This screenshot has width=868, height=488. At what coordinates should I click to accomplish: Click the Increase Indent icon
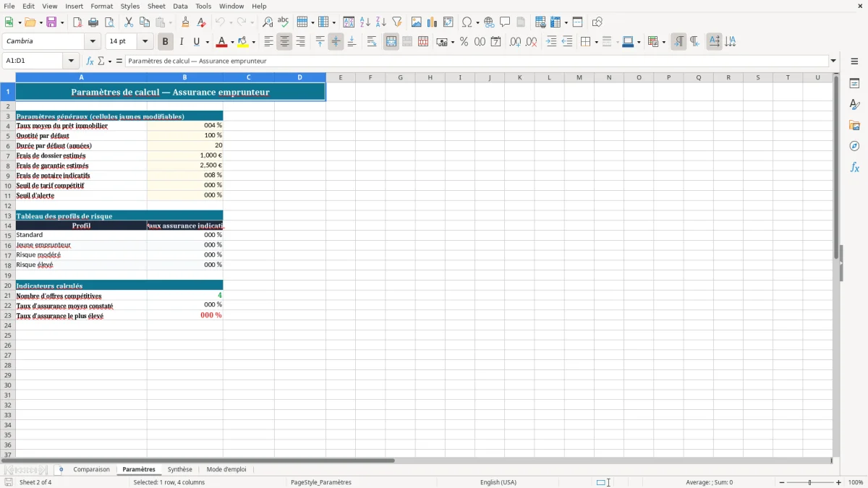point(551,42)
